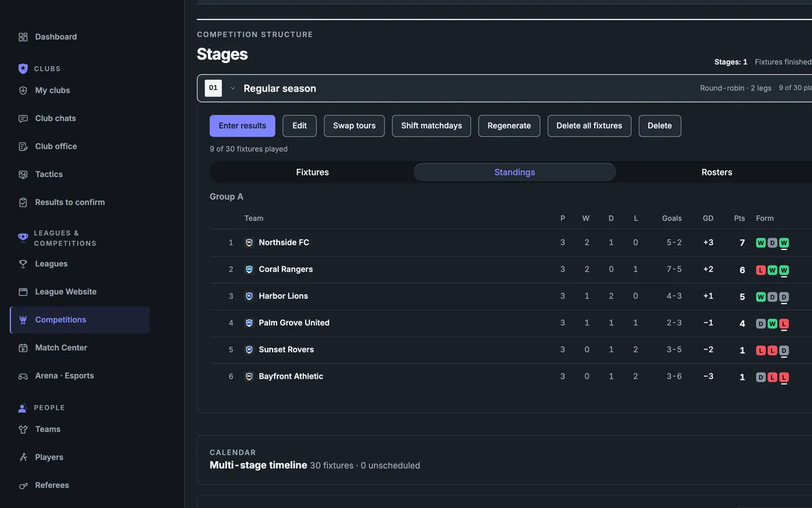Click the Delete all fixtures button
The width and height of the screenshot is (812, 508).
tap(589, 126)
